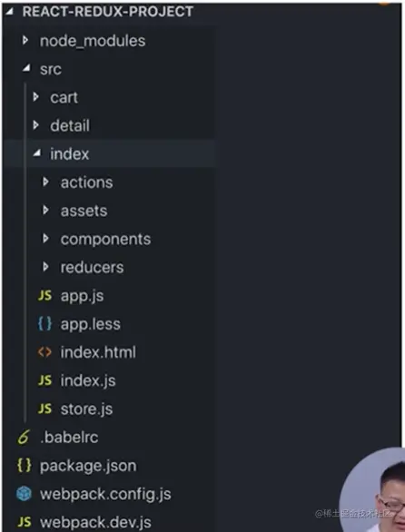This screenshot has width=405, height=532.
Task: Collapse the REACT-REDUX-PROJECT root arrow
Action: [9, 12]
